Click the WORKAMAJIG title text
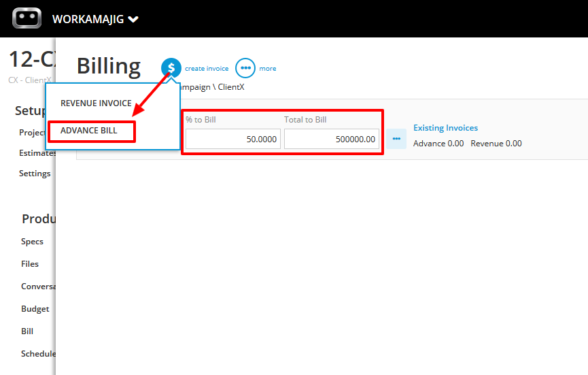 (88, 19)
